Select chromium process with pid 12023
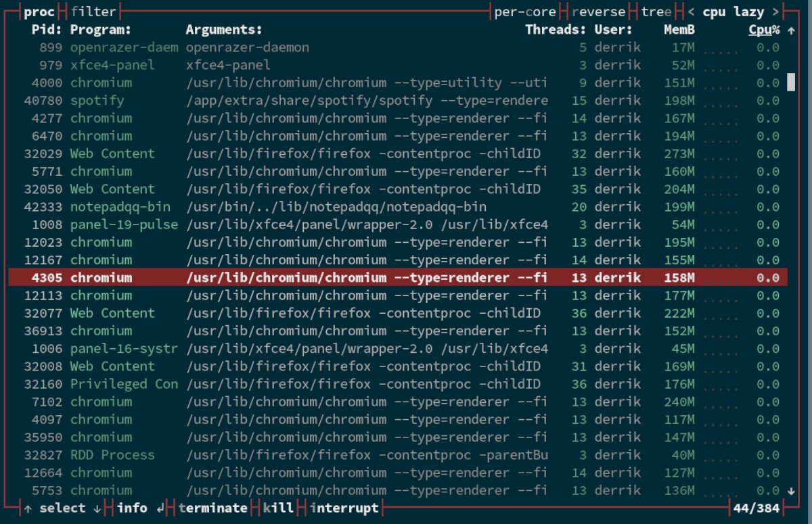This screenshot has height=524, width=812. (x=397, y=242)
